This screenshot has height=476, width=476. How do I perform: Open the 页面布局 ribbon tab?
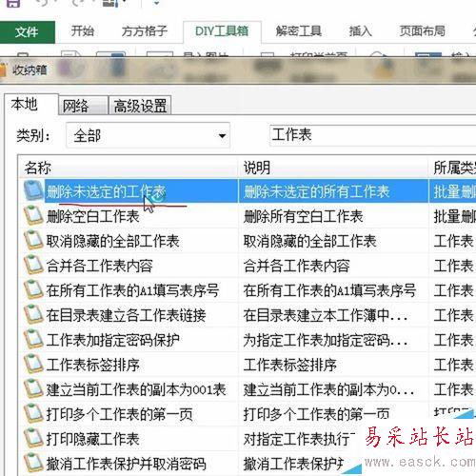click(x=422, y=31)
